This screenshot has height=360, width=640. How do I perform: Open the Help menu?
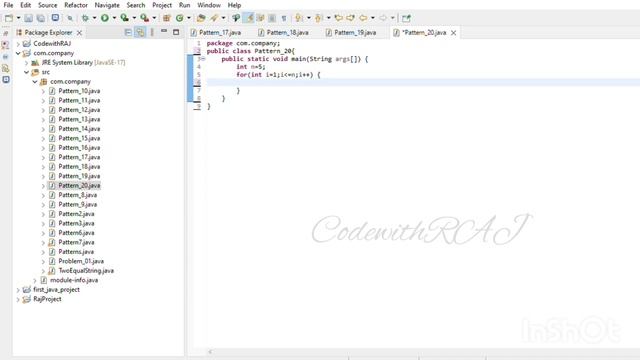coord(234,5)
